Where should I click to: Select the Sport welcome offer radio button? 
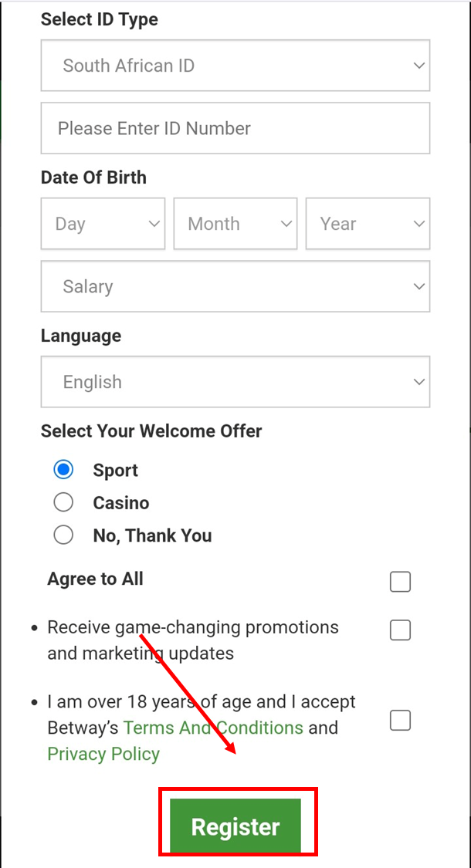coord(63,469)
